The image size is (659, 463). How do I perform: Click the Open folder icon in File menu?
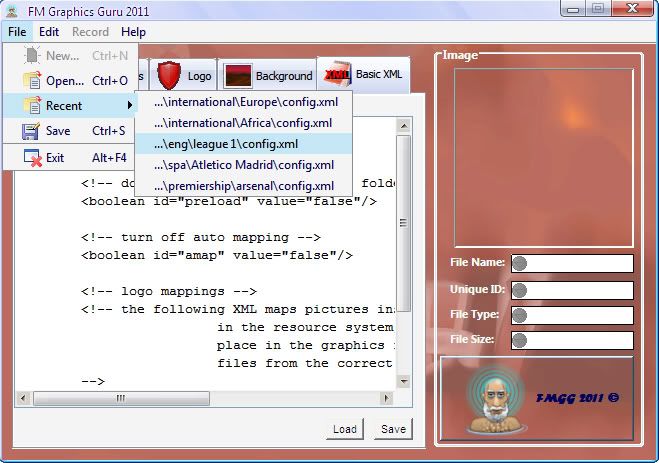[32, 80]
